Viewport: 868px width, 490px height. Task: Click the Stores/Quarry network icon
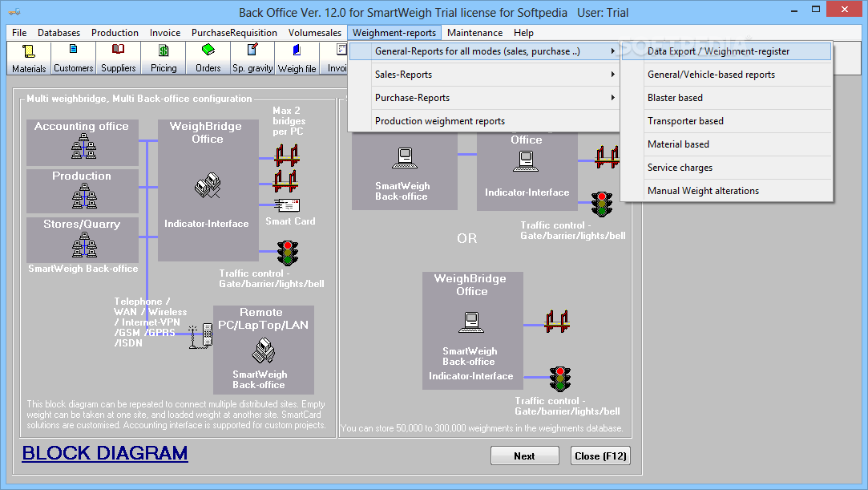[x=84, y=245]
